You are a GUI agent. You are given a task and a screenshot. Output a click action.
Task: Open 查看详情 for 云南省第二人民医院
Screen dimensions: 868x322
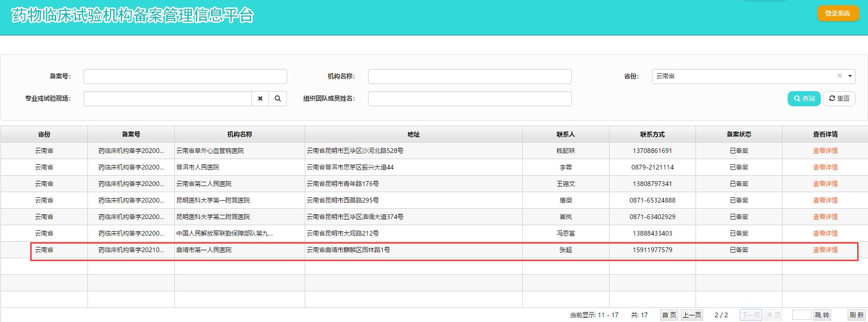[x=825, y=184]
